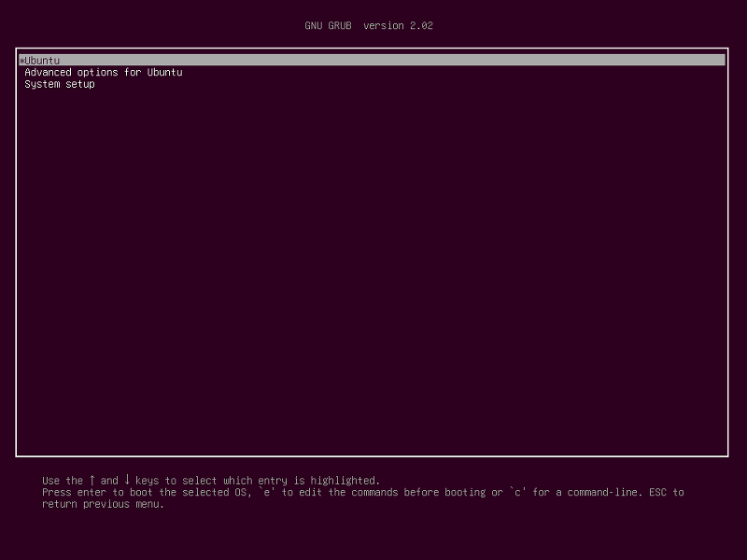
Task: Click the 'Press enter to boot' instruction line
Action: click(x=363, y=492)
